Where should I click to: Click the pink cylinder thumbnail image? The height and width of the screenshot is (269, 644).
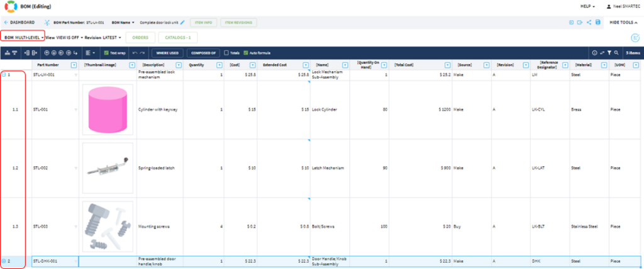[108, 110]
